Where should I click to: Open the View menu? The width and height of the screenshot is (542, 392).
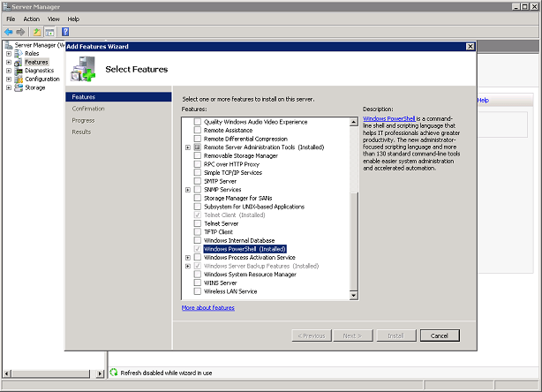point(54,19)
